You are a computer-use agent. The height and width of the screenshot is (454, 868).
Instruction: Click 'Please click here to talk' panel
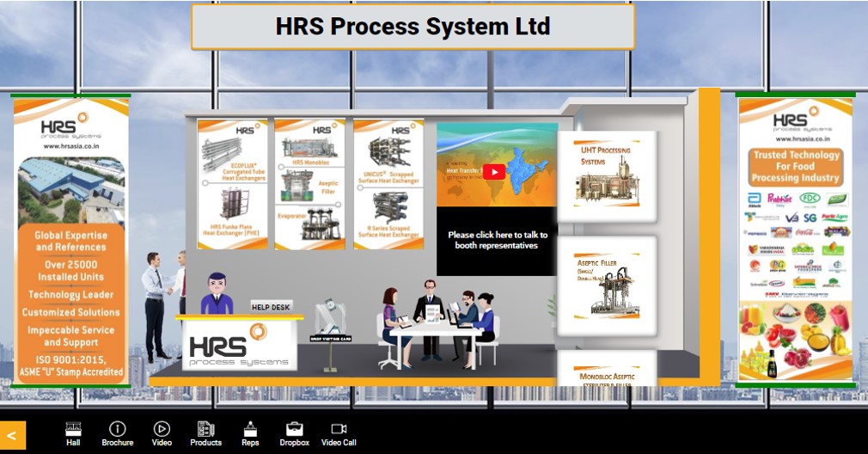tap(497, 240)
